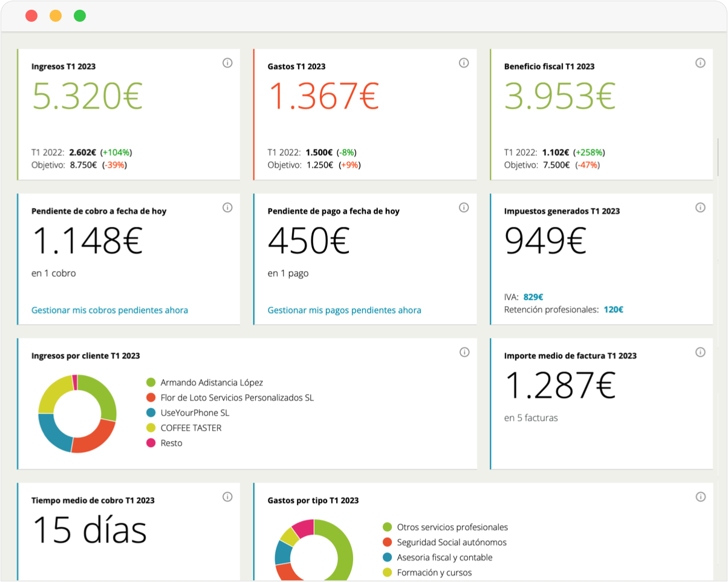Click the 949€ generated taxes amount
728x582 pixels.
pyautogui.click(x=545, y=241)
